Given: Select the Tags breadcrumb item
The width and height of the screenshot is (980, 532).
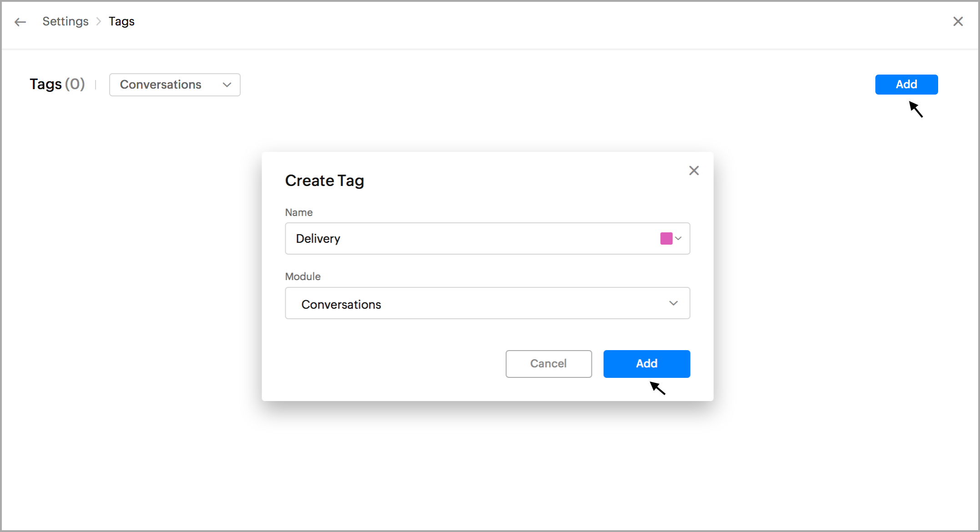Looking at the screenshot, I should pyautogui.click(x=121, y=21).
